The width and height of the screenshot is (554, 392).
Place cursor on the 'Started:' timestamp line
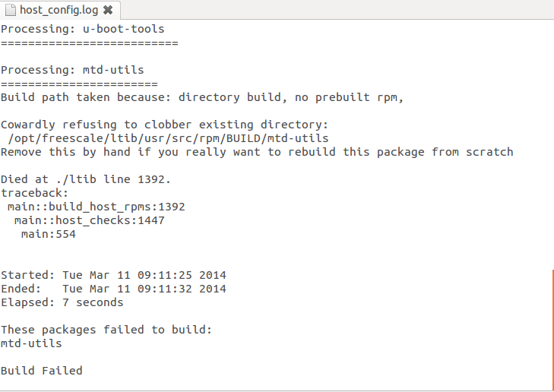(113, 275)
